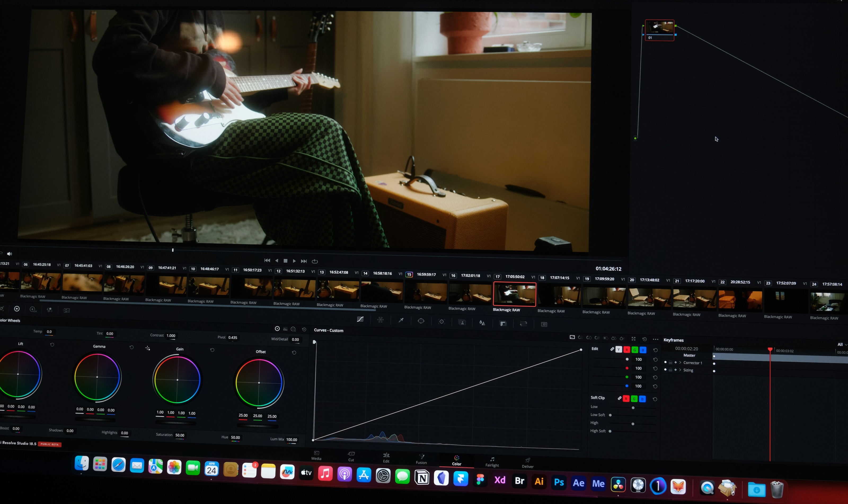Click the Contrast value field

(171, 336)
